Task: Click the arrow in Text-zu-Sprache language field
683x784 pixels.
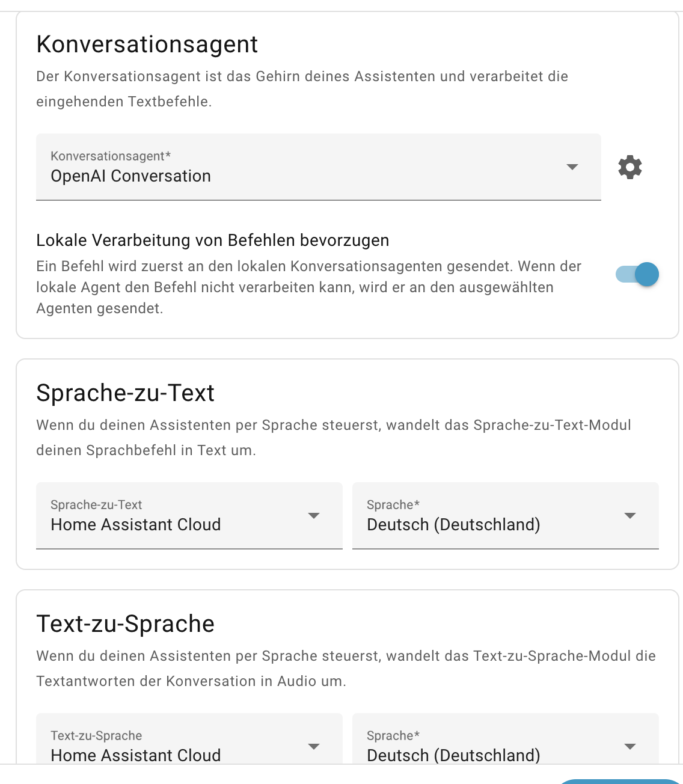Action: [629, 747]
